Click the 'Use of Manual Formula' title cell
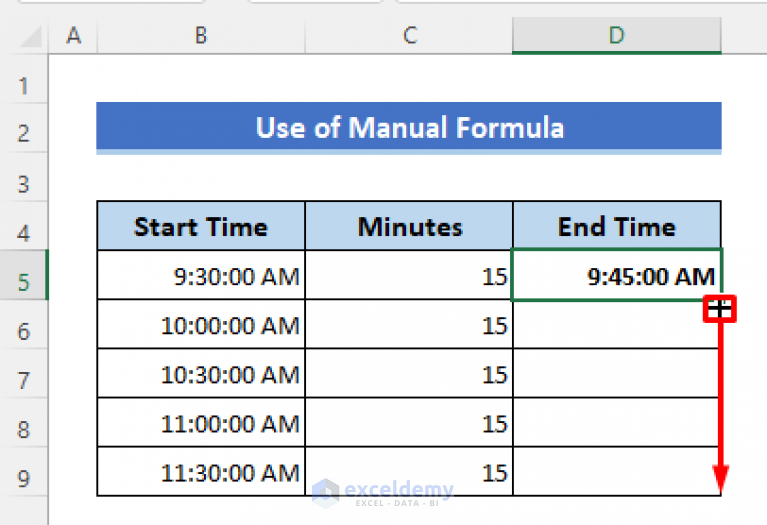767x525 pixels. (x=409, y=128)
